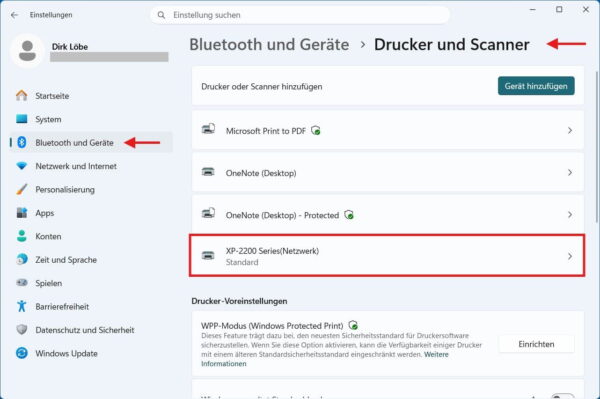
Task: Click the Netzwerk und Internet wifi icon
Action: pos(22,166)
